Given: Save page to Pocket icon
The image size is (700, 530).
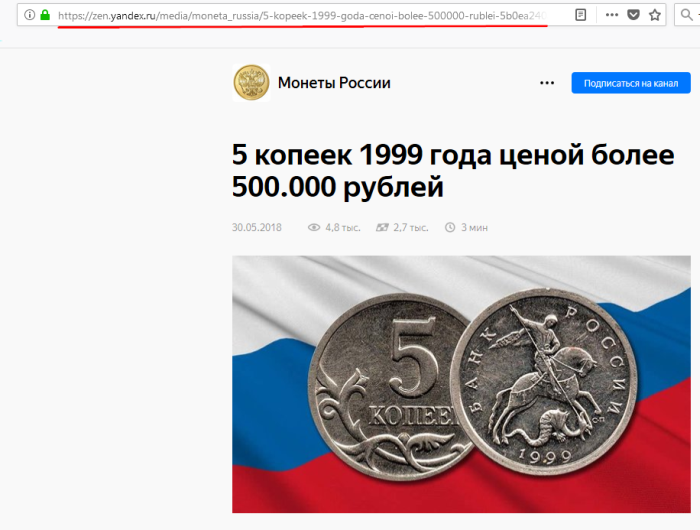Looking at the screenshot, I should click(633, 15).
